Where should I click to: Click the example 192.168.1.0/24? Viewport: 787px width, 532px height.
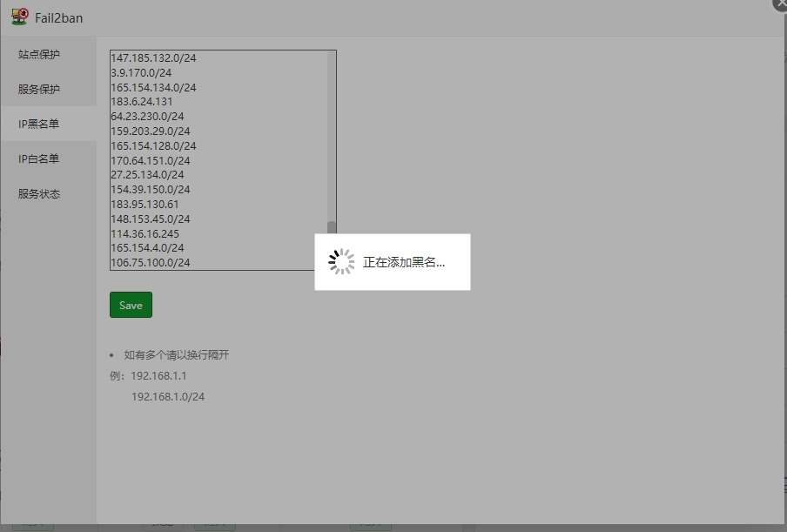coord(168,396)
